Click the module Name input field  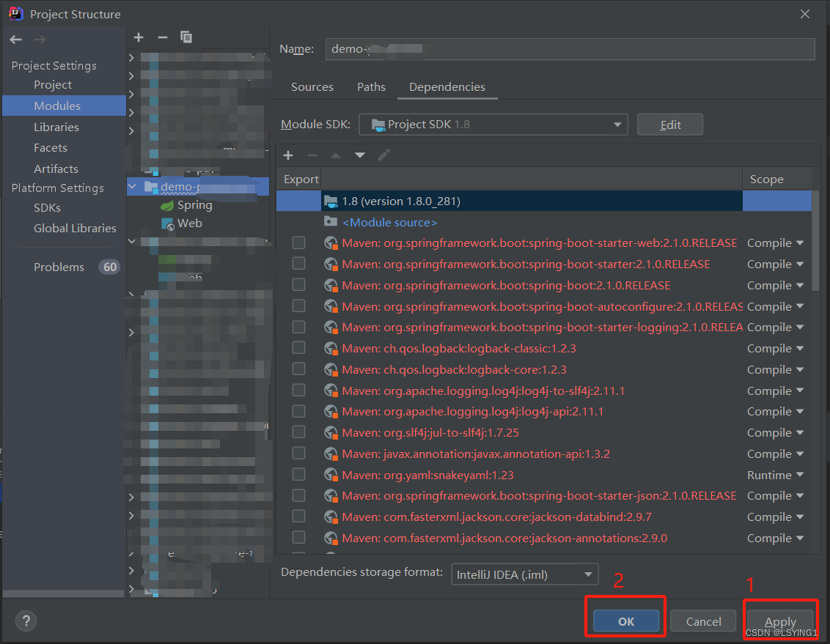(570, 48)
